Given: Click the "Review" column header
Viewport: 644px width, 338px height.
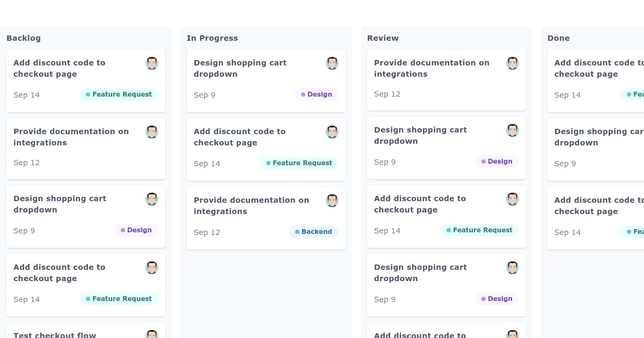Looking at the screenshot, I should (x=383, y=38).
